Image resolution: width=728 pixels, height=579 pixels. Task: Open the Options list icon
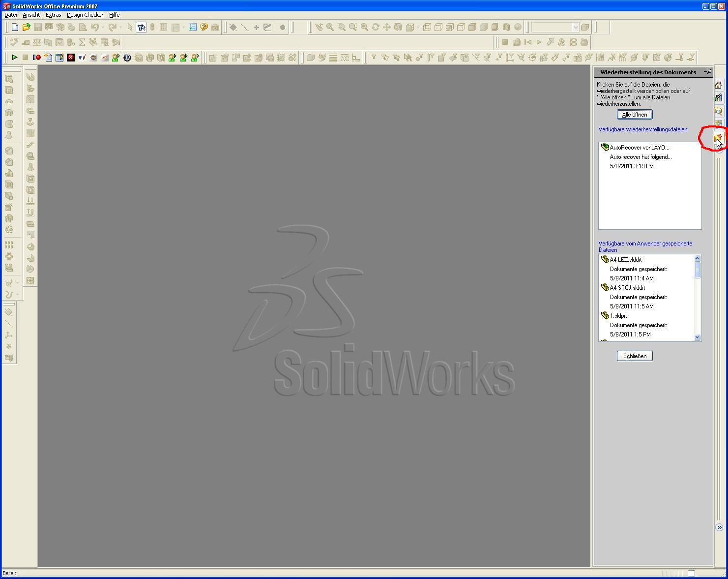[x=193, y=27]
